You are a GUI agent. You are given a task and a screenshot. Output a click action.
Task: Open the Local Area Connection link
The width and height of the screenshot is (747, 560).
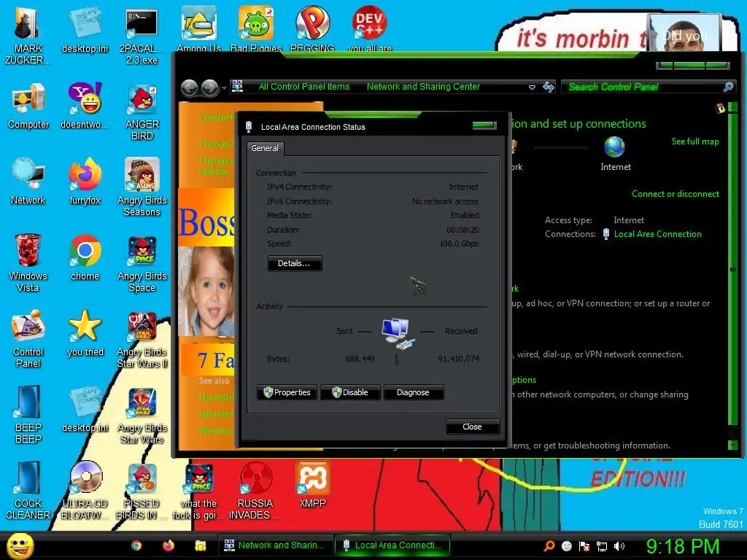(657, 234)
